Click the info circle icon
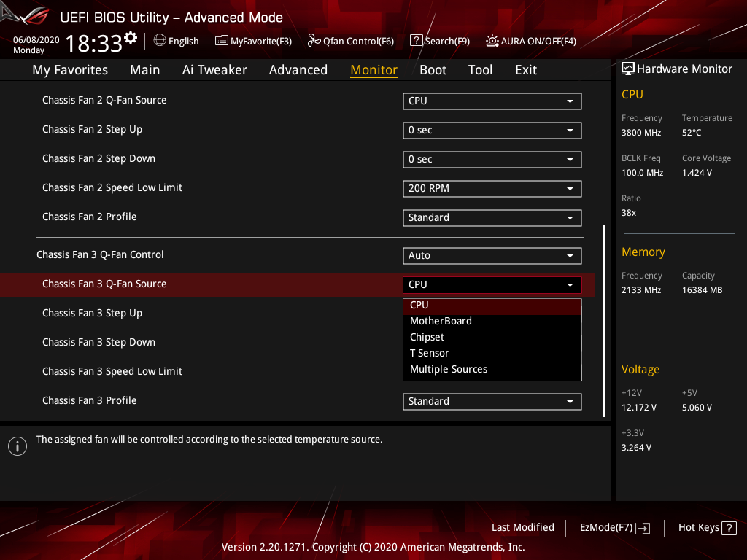Image resolution: width=747 pixels, height=560 pixels. [x=18, y=446]
